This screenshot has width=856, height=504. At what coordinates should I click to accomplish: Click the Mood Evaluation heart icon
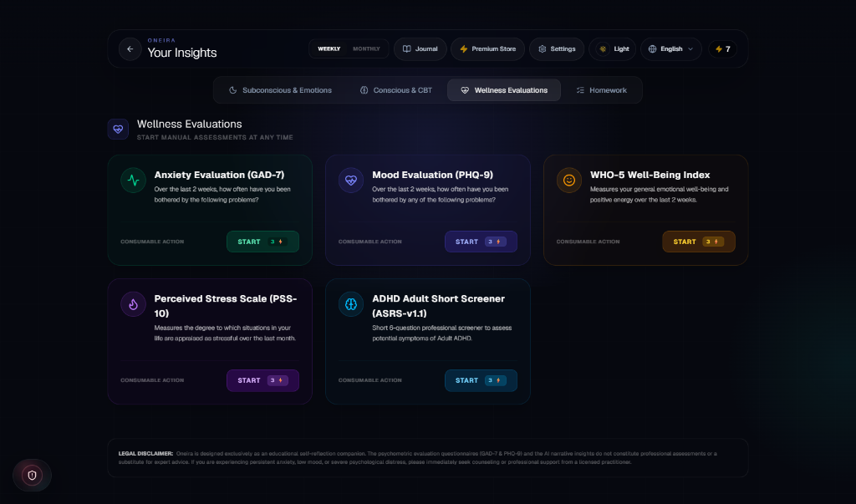[351, 181]
